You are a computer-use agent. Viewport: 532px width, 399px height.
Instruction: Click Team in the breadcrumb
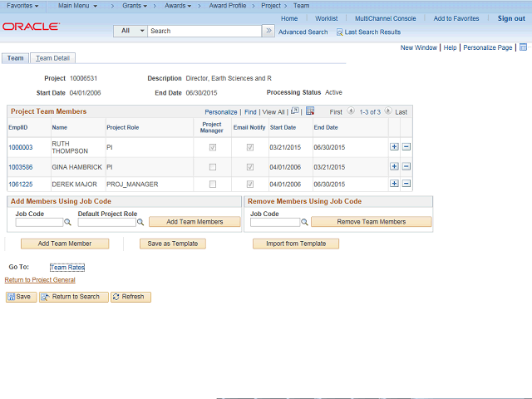tap(301, 6)
